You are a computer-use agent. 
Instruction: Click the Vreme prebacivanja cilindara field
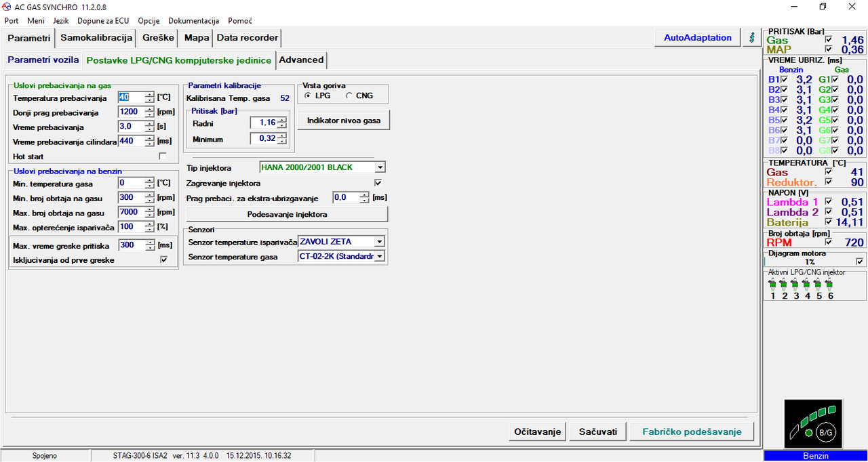point(131,141)
